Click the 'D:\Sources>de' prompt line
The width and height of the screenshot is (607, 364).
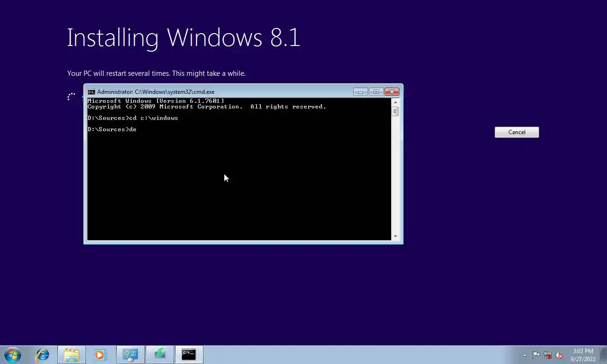pyautogui.click(x=112, y=129)
